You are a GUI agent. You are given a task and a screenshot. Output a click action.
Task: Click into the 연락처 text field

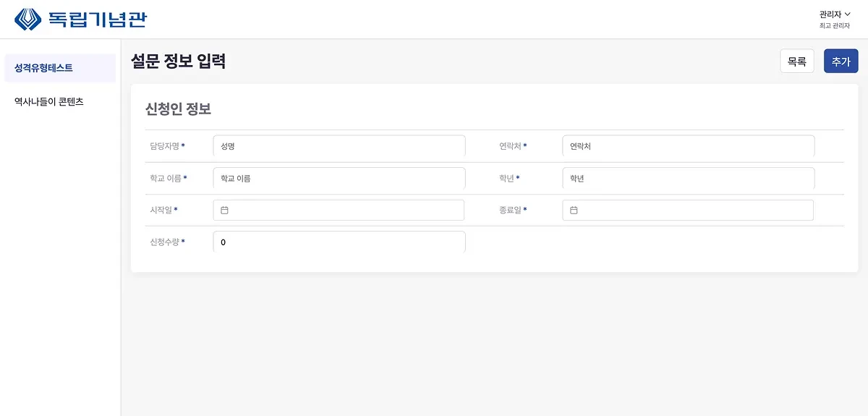(688, 146)
